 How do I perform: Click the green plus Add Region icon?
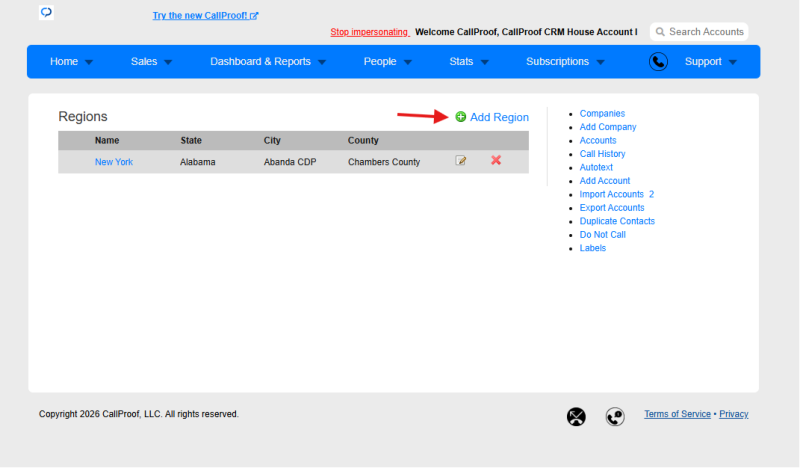[461, 117]
